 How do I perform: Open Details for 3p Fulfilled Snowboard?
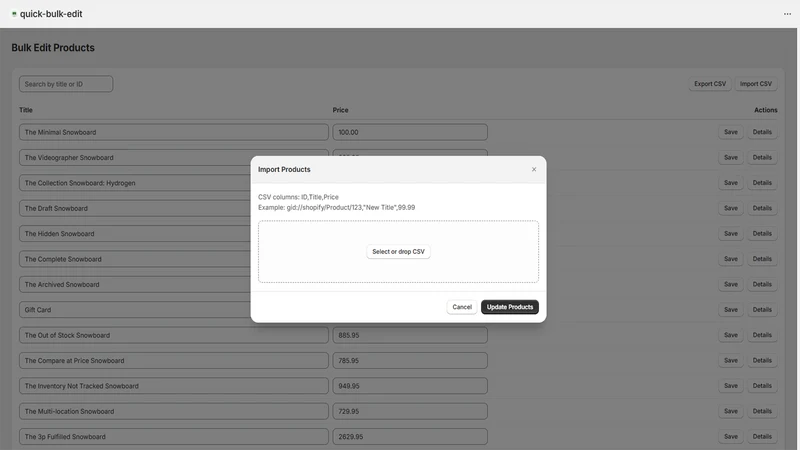tap(762, 436)
